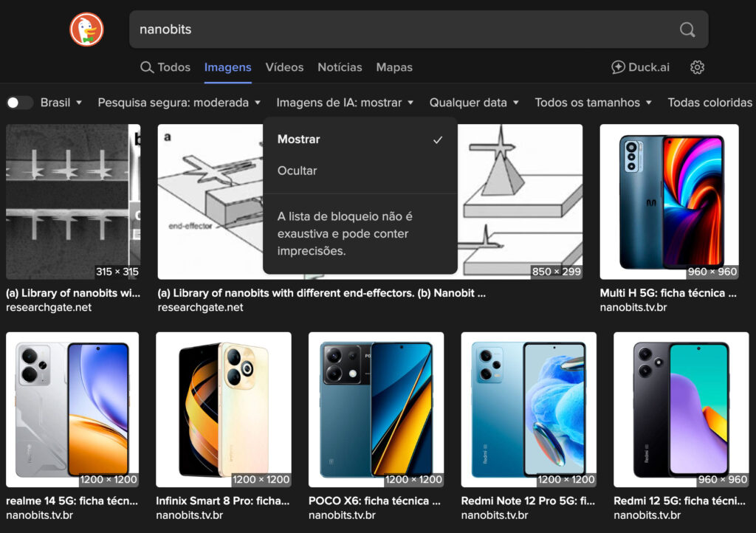Image resolution: width=756 pixels, height=533 pixels.
Task: Switch to the Vídeos tab
Action: (284, 66)
